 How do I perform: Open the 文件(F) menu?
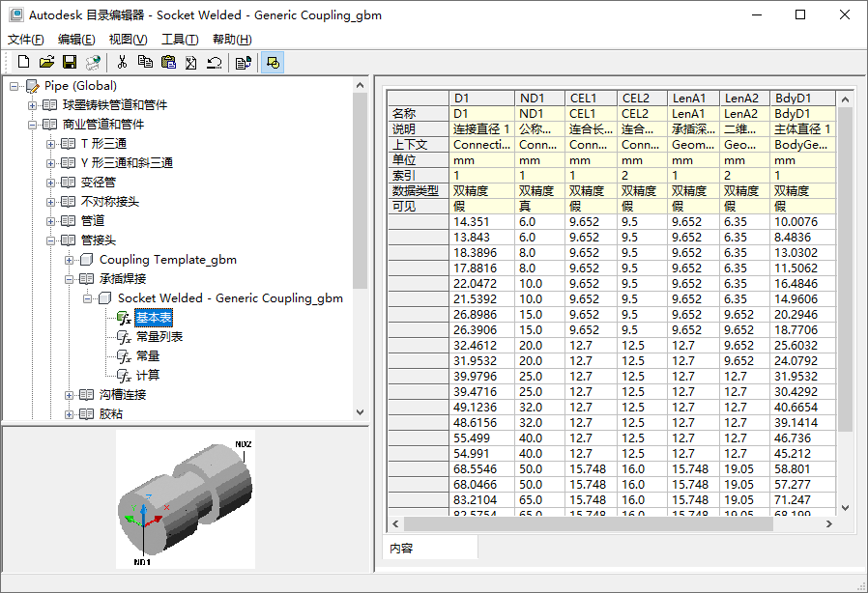click(x=25, y=40)
